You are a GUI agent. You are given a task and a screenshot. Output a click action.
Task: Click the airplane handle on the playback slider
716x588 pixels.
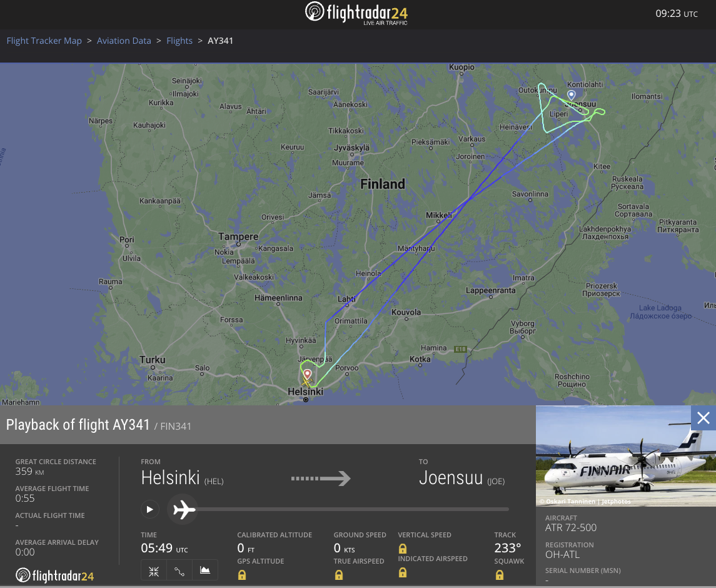point(183,509)
